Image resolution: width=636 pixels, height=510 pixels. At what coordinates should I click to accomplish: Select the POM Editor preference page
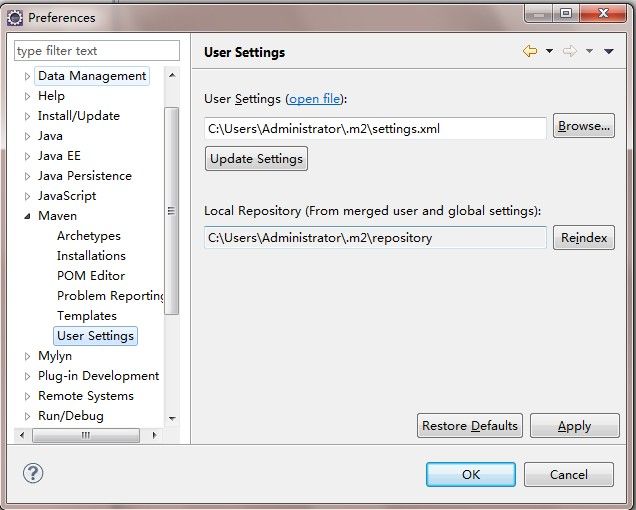[91, 276]
